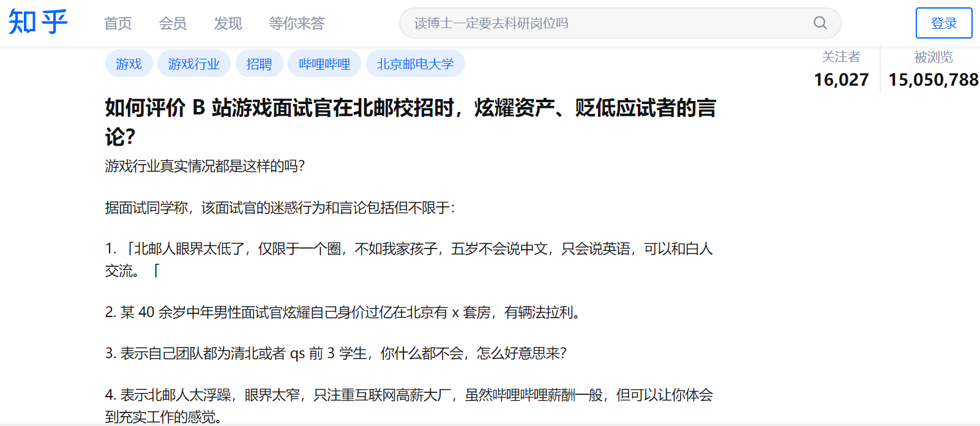
Task: Click the 关注者 follower count 16,027
Action: click(x=841, y=79)
